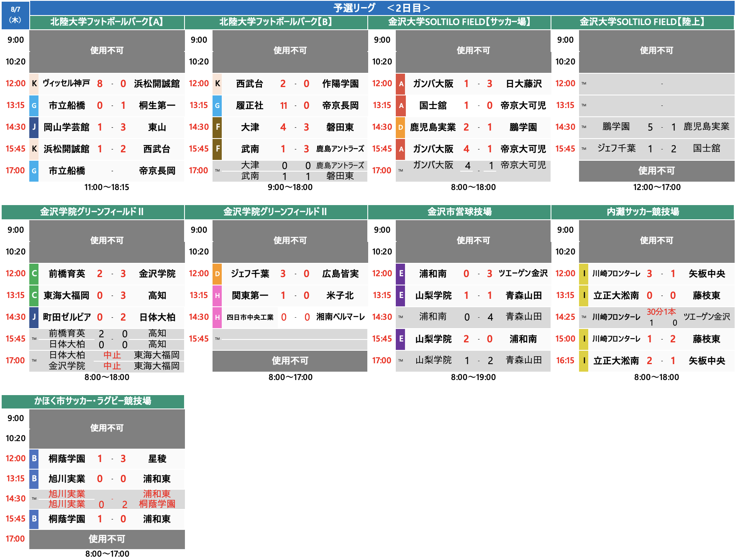Click the 予選リーグ <2日目> title bar

[x=382, y=8]
